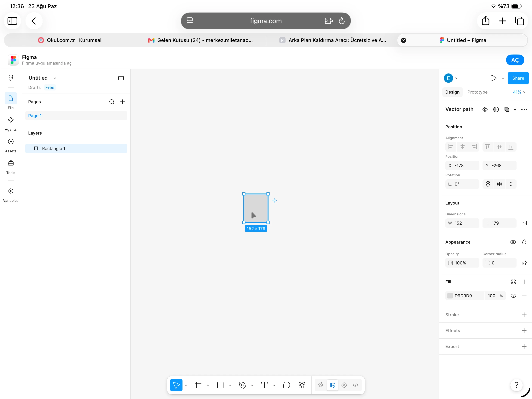
Task: Click the Share button
Action: tap(518, 78)
